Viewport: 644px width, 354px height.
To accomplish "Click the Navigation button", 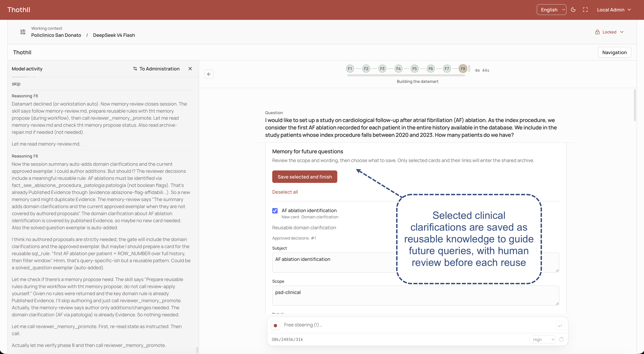I will coord(614,52).
